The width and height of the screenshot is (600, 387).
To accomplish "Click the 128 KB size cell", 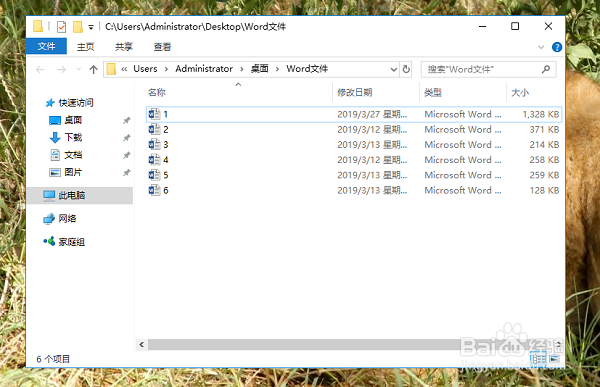I will point(544,190).
